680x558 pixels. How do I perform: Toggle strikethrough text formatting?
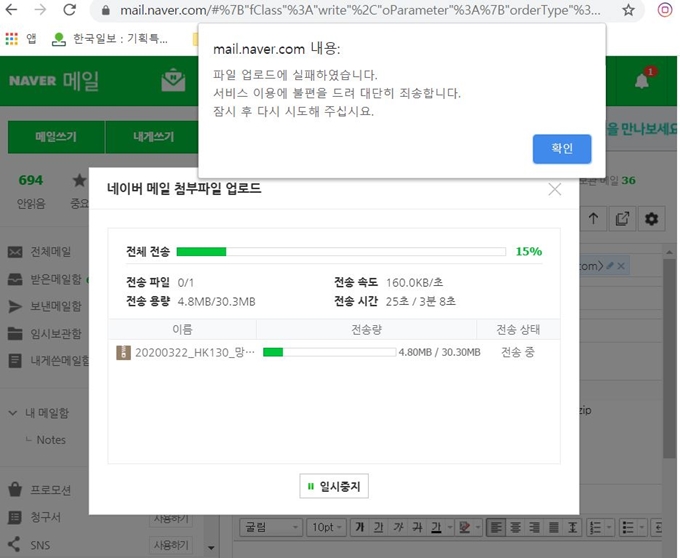(x=417, y=527)
